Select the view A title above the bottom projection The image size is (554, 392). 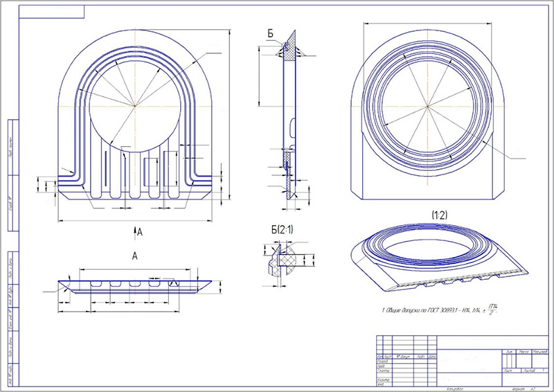(135, 255)
